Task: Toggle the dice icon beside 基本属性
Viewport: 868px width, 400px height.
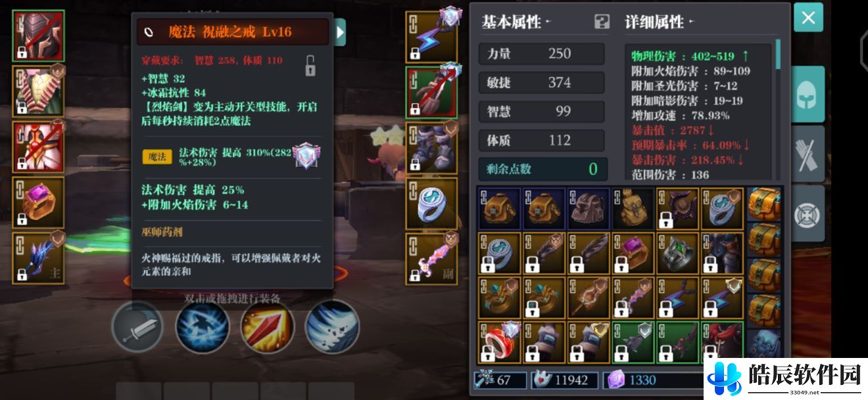Action: point(602,22)
